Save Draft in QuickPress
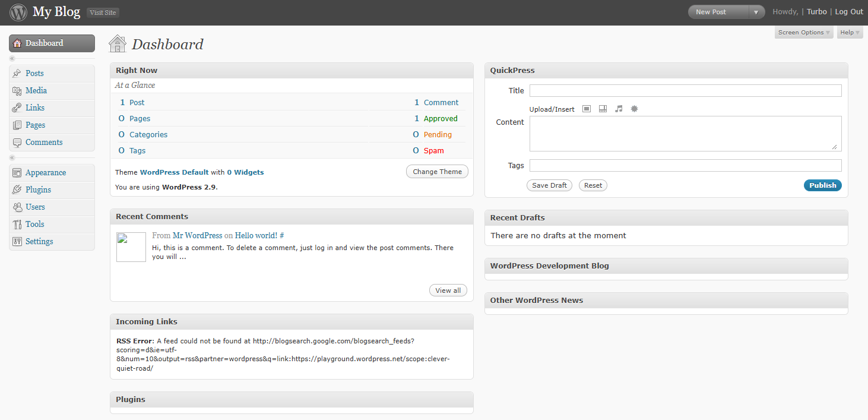 pyautogui.click(x=549, y=185)
